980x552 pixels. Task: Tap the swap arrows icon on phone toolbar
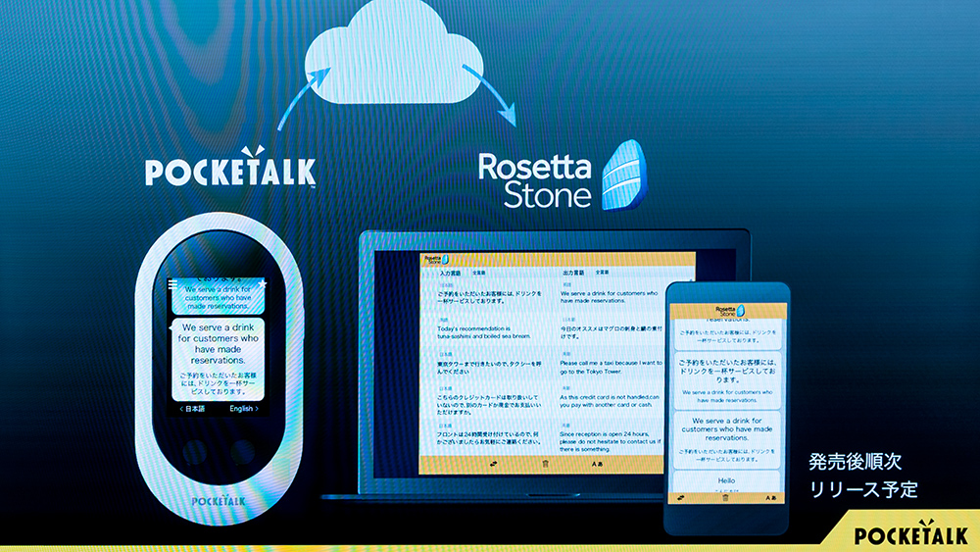tap(681, 498)
